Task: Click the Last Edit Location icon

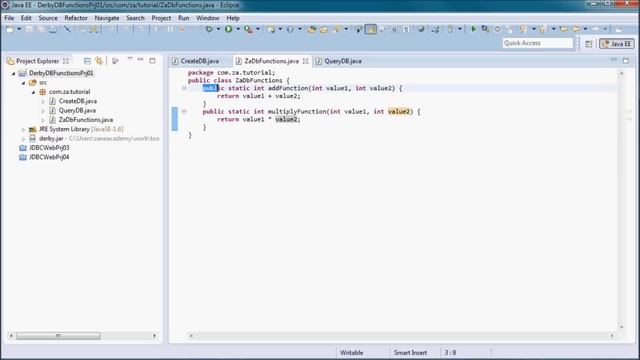Action: click(x=564, y=29)
